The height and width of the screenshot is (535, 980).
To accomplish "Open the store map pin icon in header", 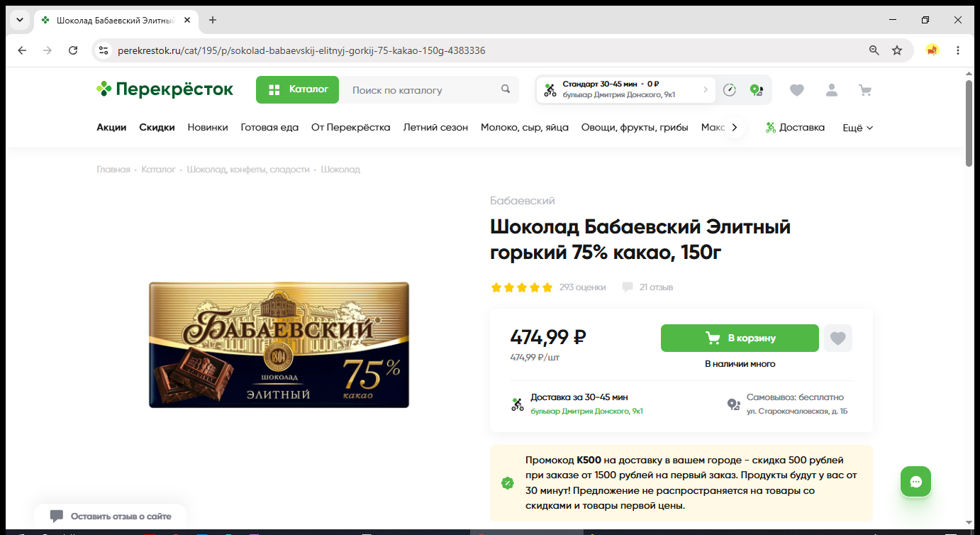I will (757, 90).
